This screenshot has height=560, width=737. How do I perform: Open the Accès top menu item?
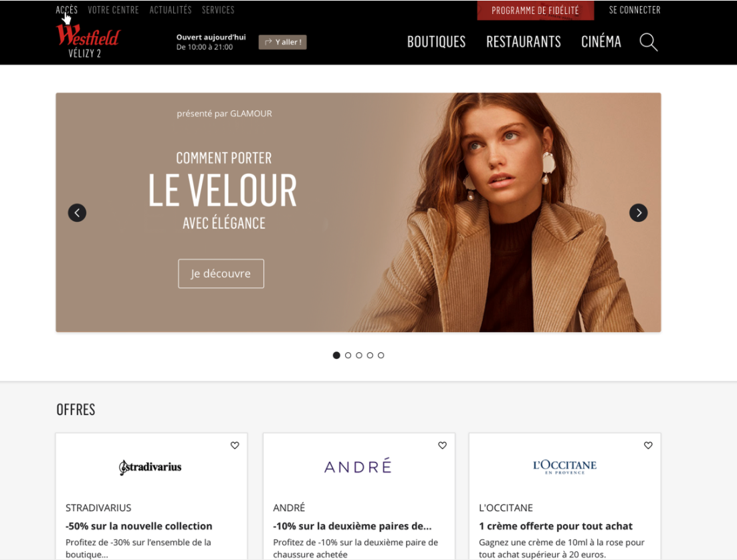(67, 10)
